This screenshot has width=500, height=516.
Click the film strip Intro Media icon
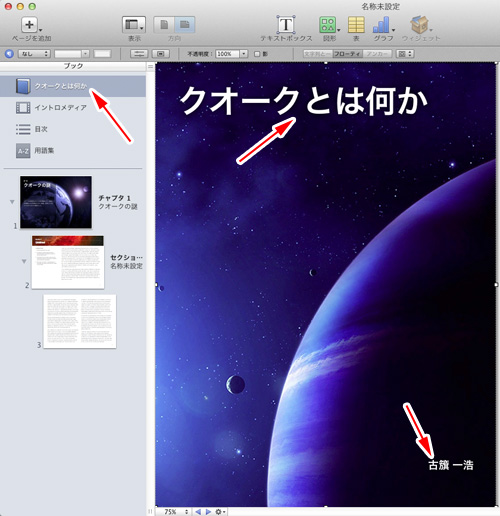point(23,108)
